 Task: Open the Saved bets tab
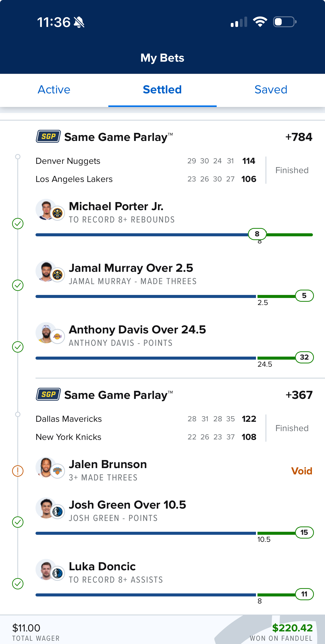pyautogui.click(x=271, y=90)
